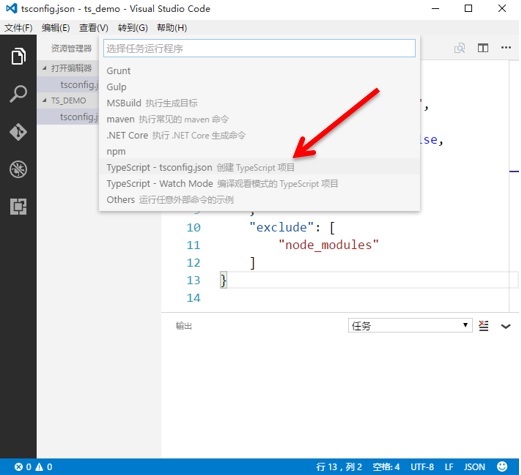Select the Others task runner option

(259, 200)
